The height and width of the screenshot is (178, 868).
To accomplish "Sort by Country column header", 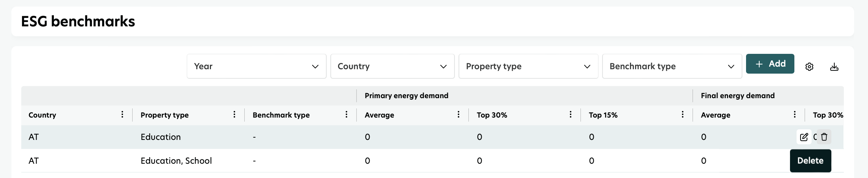I will (x=42, y=115).
